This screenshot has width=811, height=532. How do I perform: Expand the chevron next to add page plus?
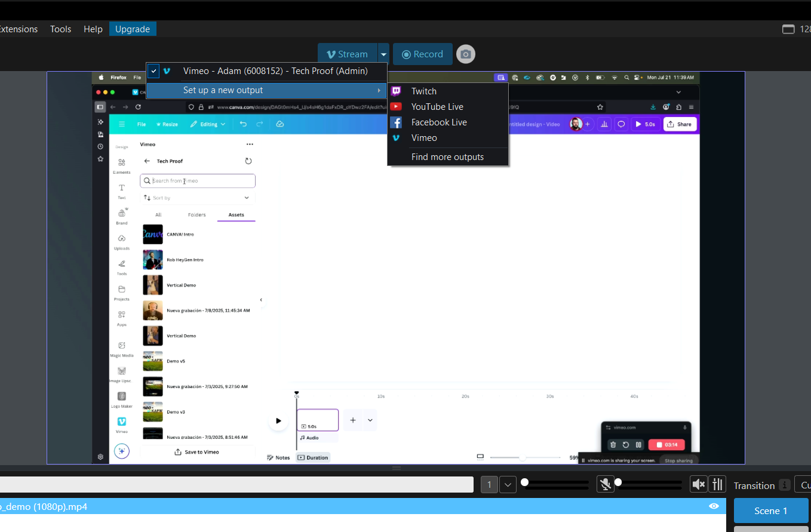(x=370, y=420)
